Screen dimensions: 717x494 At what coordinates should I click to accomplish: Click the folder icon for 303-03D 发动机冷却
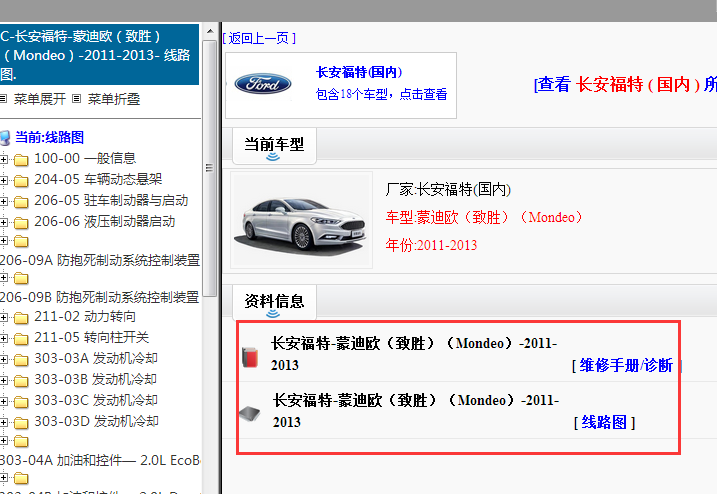(21, 423)
